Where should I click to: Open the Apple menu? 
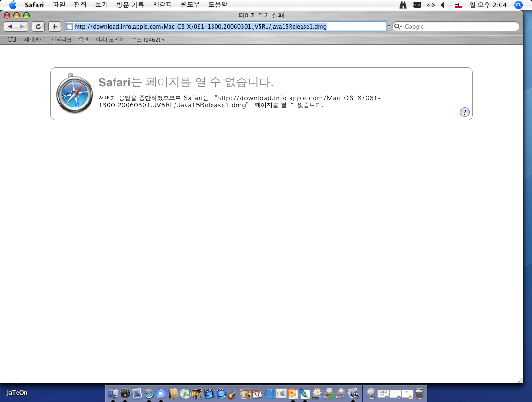point(12,5)
